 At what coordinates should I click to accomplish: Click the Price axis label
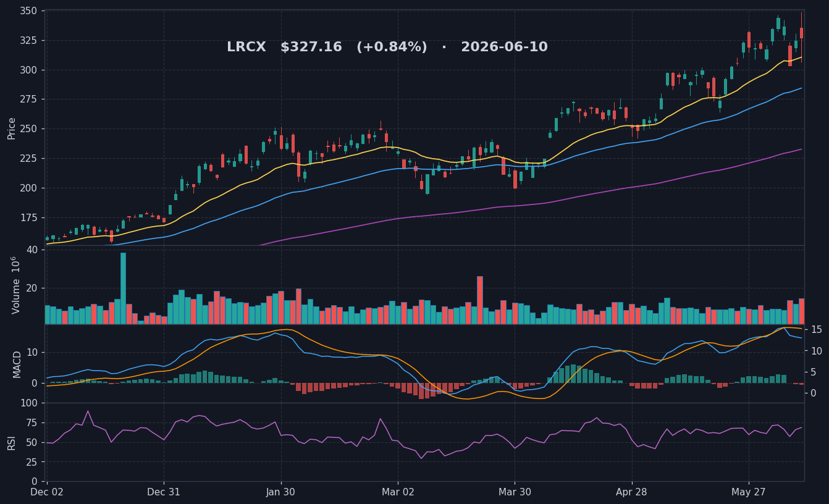point(12,128)
